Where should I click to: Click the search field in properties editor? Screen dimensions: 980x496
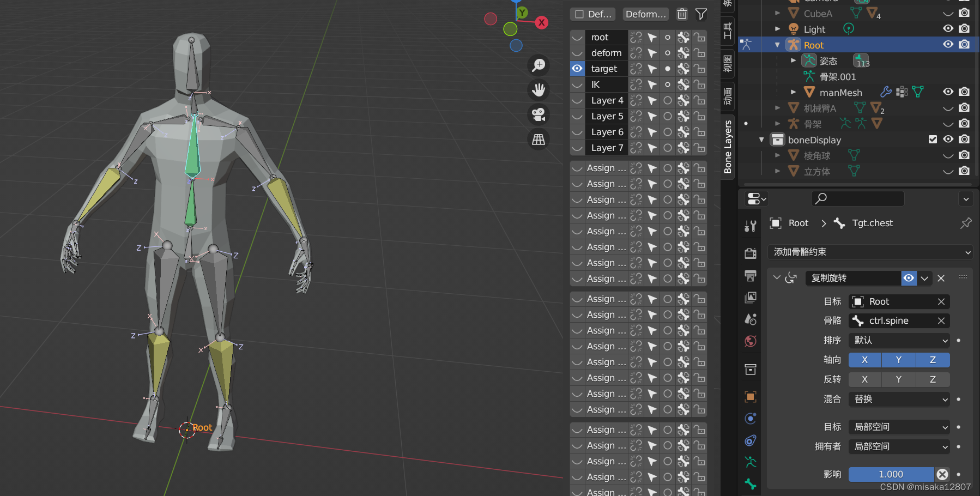858,199
